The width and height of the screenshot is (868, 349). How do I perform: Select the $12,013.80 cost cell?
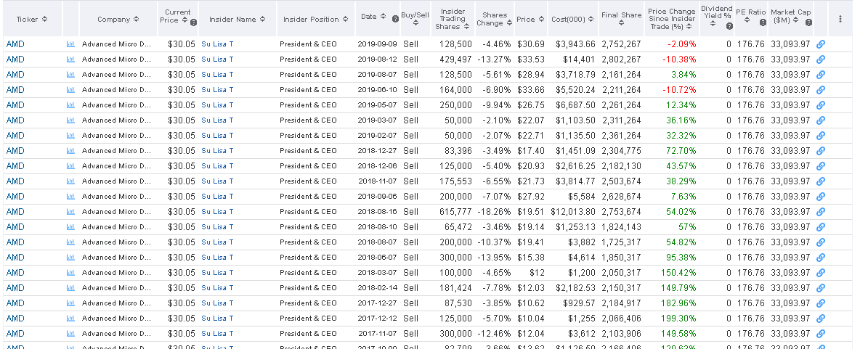coord(574,211)
